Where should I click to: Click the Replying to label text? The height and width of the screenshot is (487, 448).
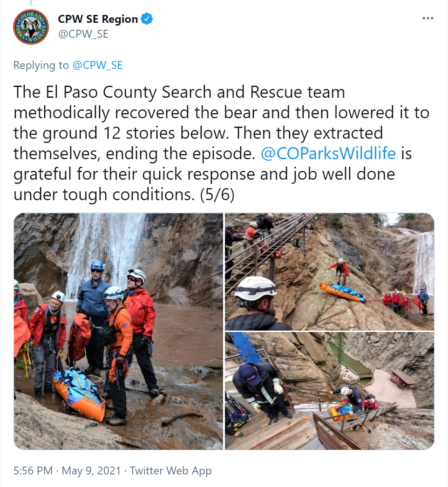[x=41, y=65]
